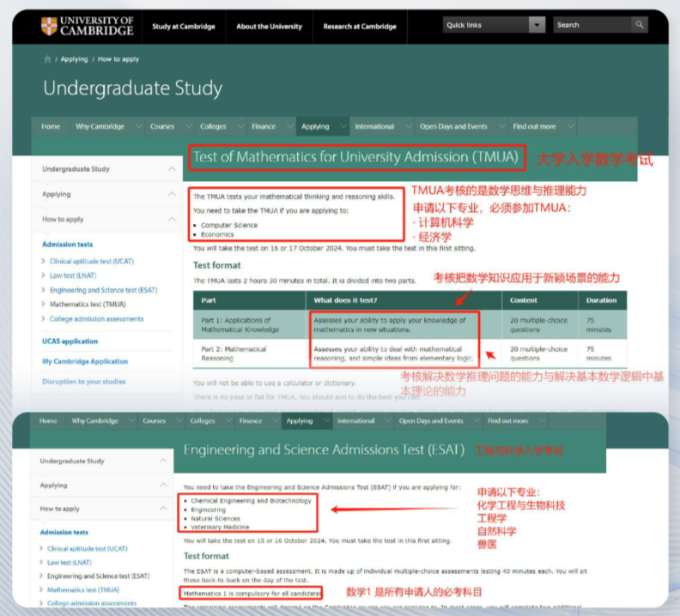Open lower sidebar Law test (LNAT) link

point(70,562)
